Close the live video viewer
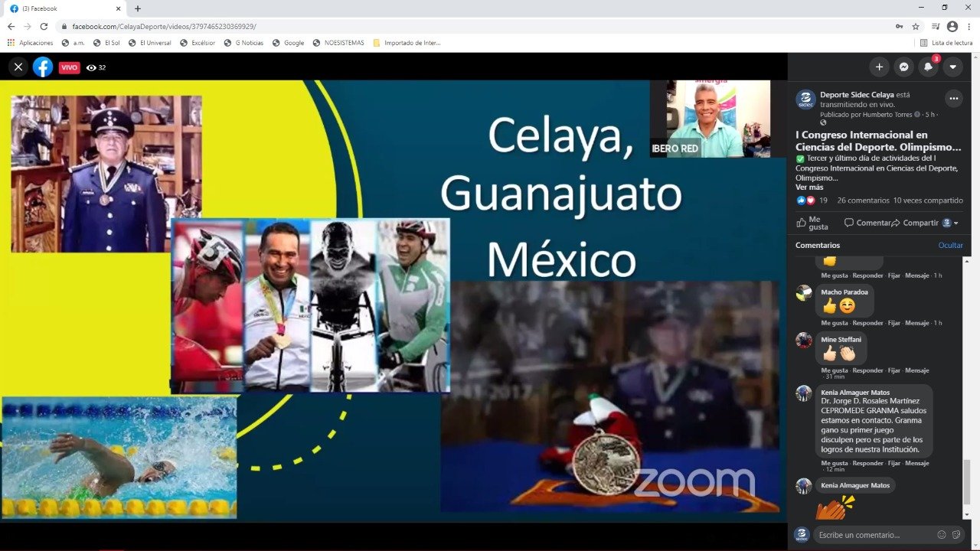Viewport: 980px width, 551px height. (18, 67)
